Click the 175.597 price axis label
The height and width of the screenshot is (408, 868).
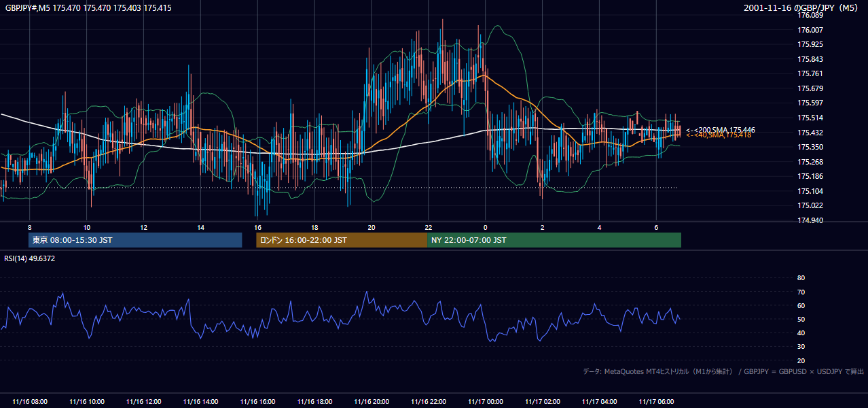(810, 103)
